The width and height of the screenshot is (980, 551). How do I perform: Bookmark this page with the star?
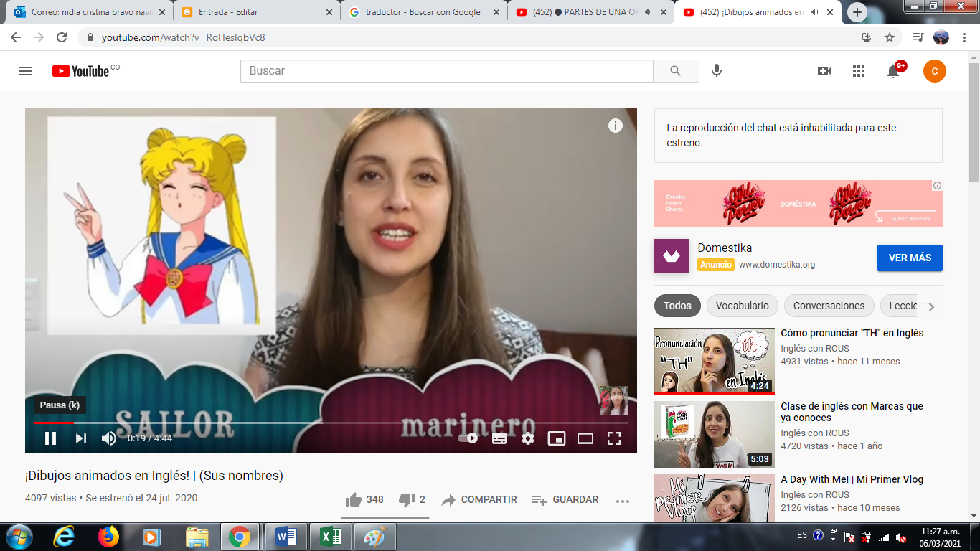(x=890, y=37)
